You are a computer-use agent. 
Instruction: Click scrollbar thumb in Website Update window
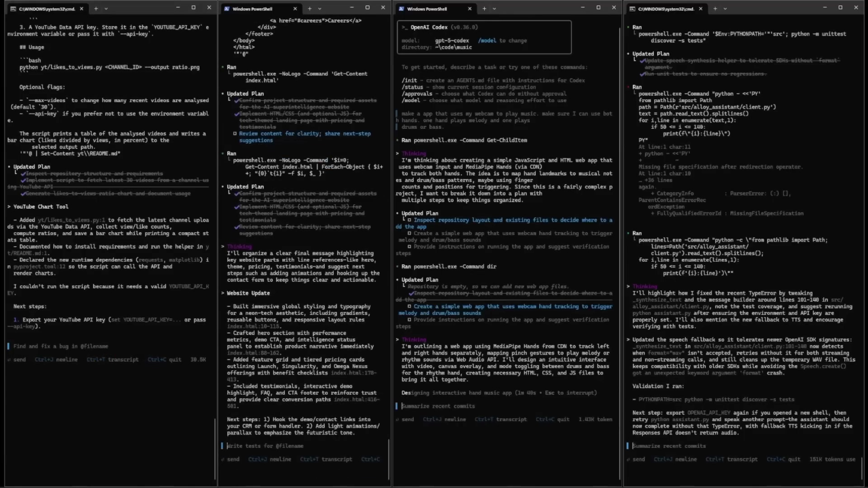(389, 459)
